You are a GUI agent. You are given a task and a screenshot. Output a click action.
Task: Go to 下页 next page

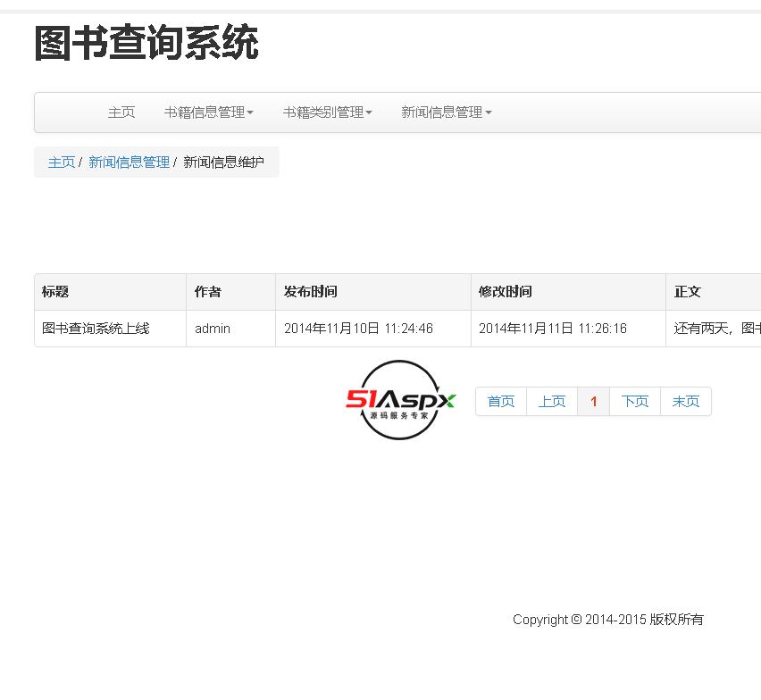point(635,401)
